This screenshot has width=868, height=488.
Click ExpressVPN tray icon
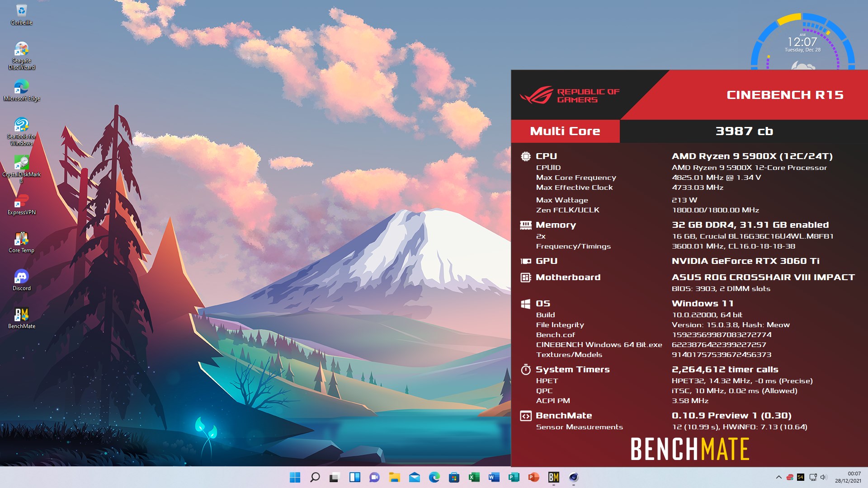[790, 477]
